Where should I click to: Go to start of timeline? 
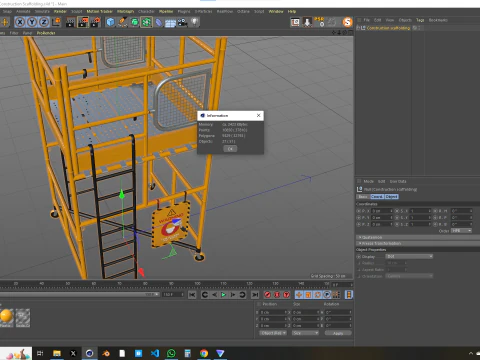coord(192,295)
